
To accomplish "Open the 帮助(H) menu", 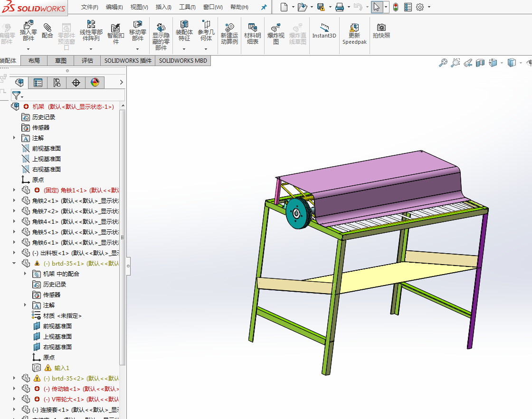I will [239, 7].
